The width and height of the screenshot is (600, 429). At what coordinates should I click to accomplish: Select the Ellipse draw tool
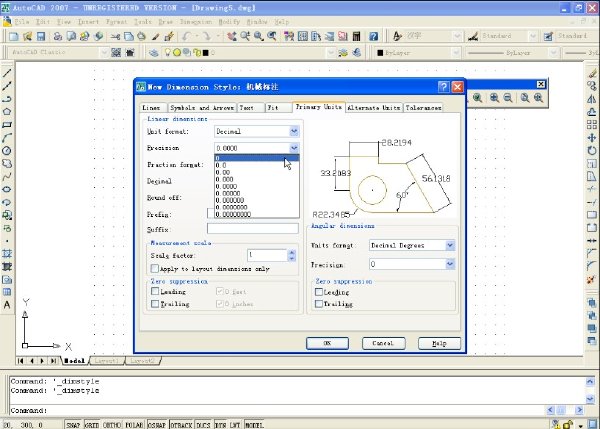pos(7,189)
